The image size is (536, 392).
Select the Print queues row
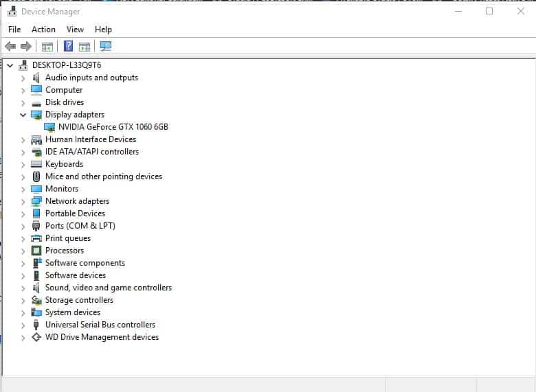pos(68,238)
